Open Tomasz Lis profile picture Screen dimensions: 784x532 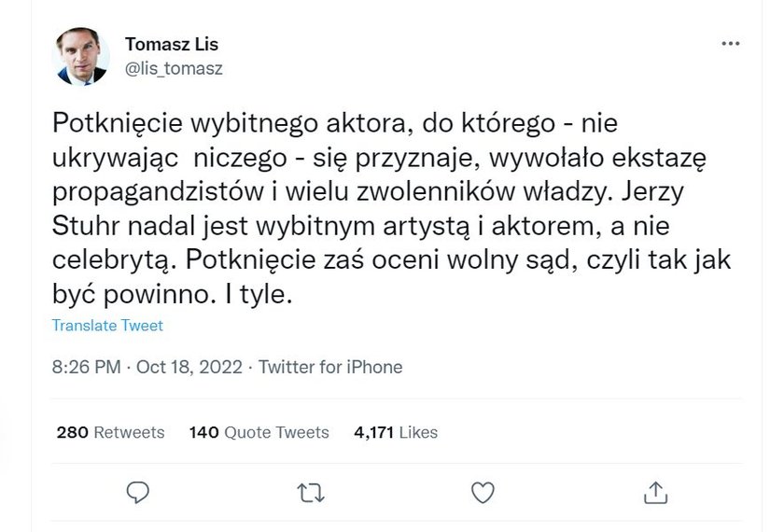80,57
